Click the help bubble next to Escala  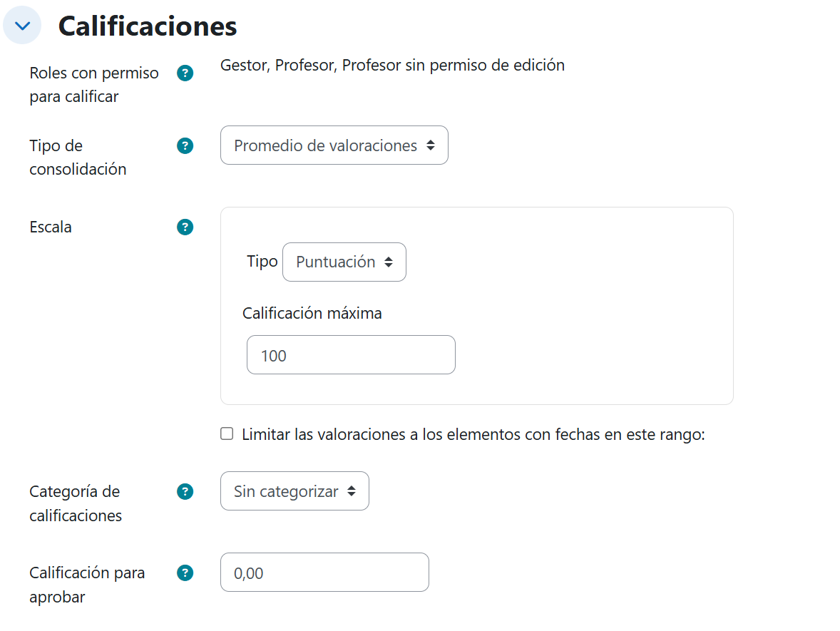pos(185,227)
